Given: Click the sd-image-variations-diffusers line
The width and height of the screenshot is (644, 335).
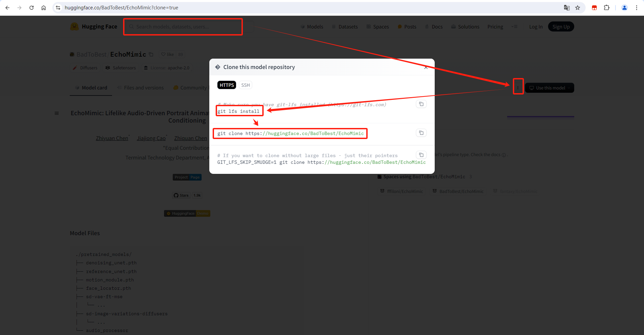Looking at the screenshot, I should tap(127, 314).
